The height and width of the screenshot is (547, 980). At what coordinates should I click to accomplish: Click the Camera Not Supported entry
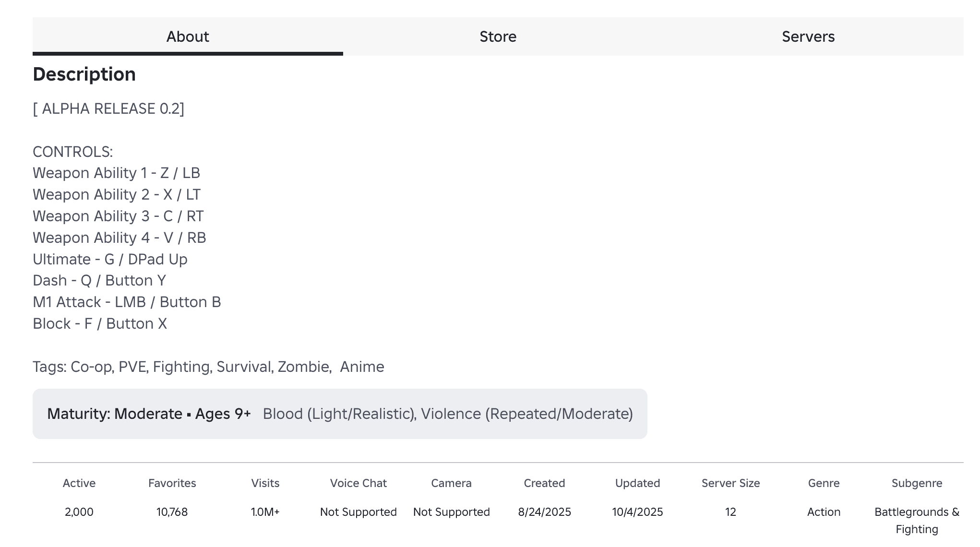click(451, 512)
